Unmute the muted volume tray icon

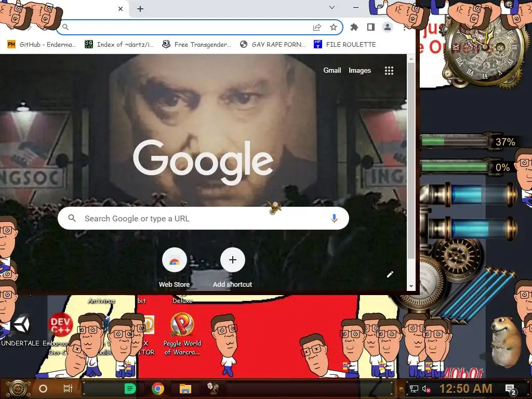pyautogui.click(x=427, y=389)
